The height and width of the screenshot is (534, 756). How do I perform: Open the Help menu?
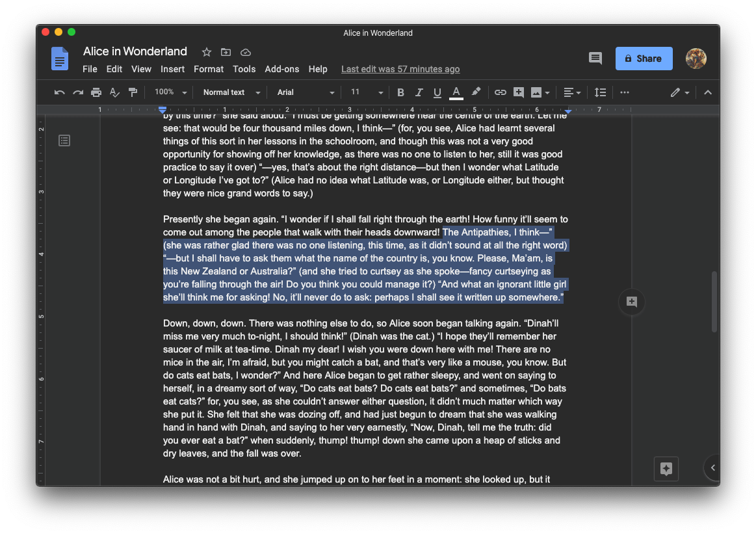318,69
